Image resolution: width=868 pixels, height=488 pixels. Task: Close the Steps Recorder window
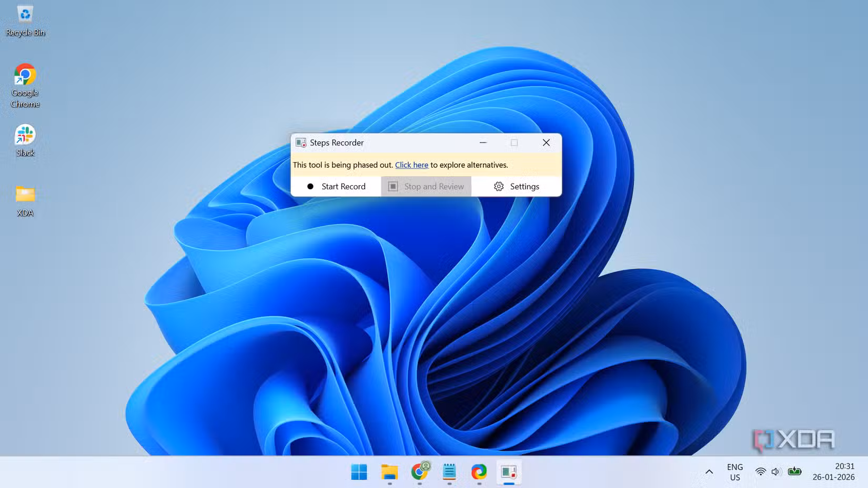point(546,143)
